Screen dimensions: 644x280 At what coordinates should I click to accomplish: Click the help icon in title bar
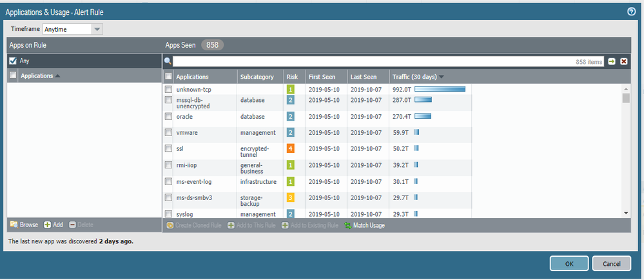coord(632,12)
